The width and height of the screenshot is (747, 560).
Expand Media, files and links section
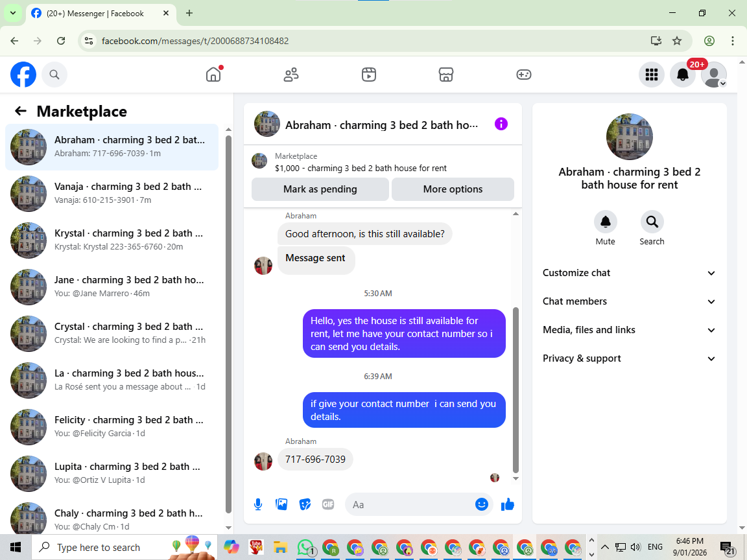click(630, 330)
